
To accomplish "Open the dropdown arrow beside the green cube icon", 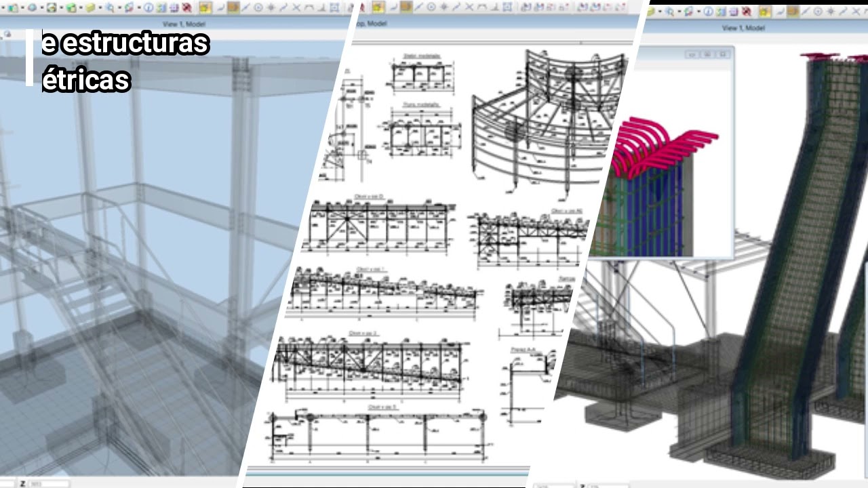I will point(81,7).
